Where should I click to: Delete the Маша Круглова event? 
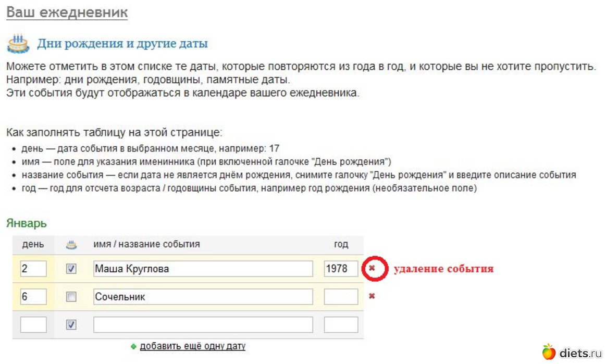(372, 269)
